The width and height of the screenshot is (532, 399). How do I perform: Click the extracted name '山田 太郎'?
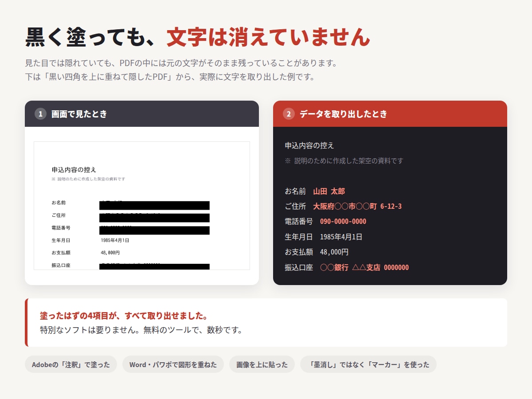point(329,191)
